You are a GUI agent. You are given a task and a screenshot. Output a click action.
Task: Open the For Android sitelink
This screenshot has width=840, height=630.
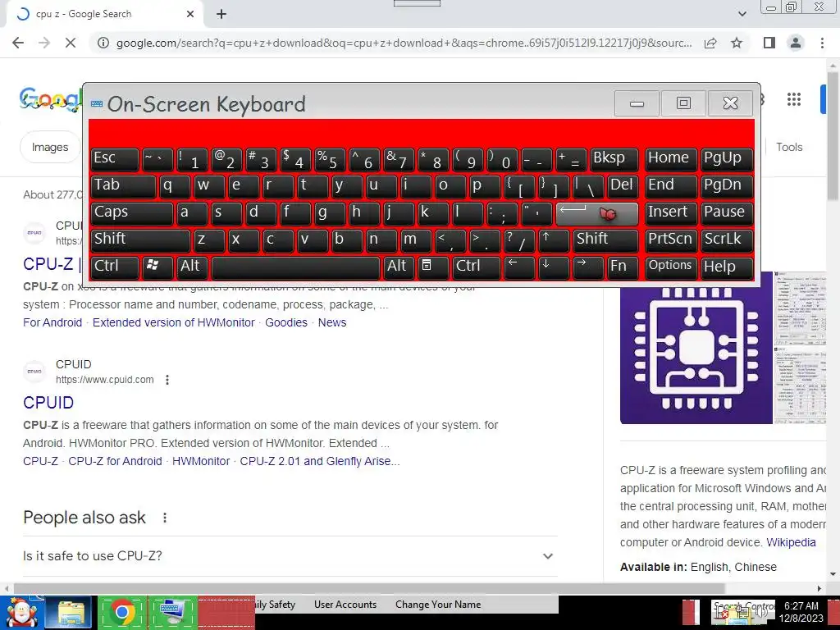[x=52, y=322]
